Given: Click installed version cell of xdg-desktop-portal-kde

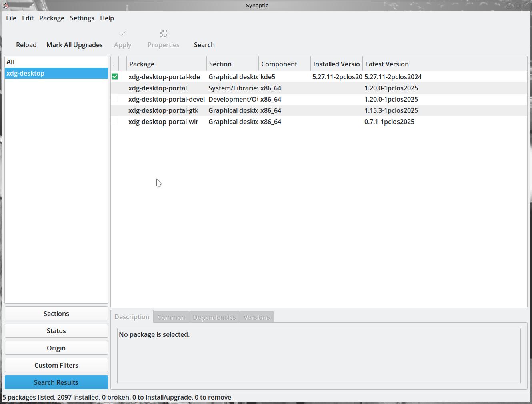Looking at the screenshot, I should coord(337,77).
